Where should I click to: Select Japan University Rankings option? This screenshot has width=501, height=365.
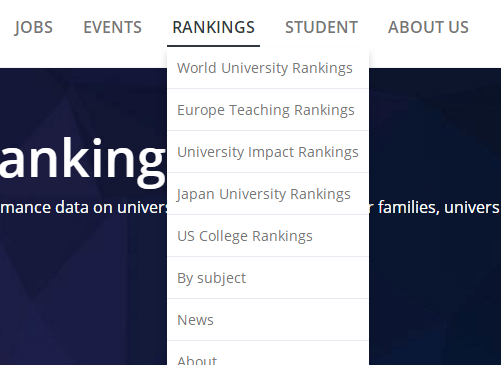(268, 194)
